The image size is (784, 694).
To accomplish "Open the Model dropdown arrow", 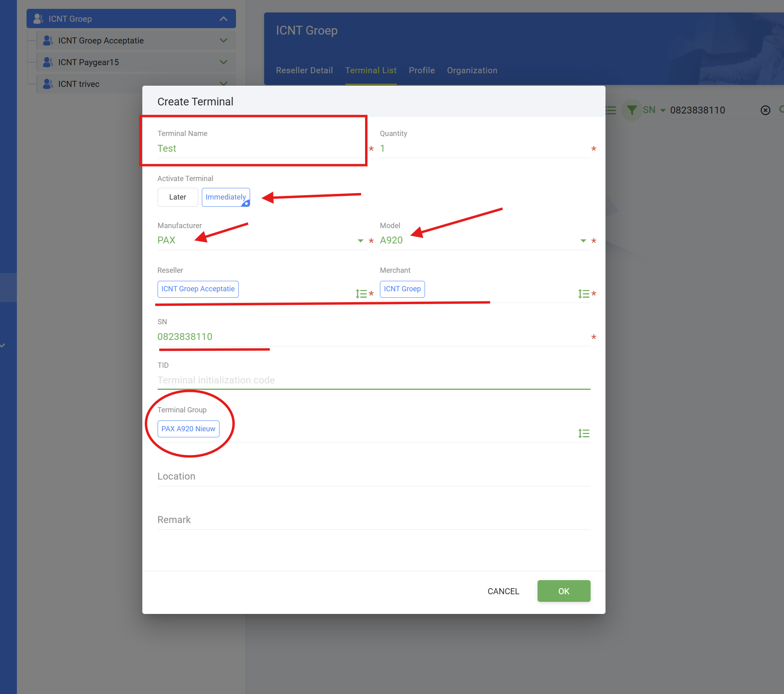I will (x=583, y=241).
